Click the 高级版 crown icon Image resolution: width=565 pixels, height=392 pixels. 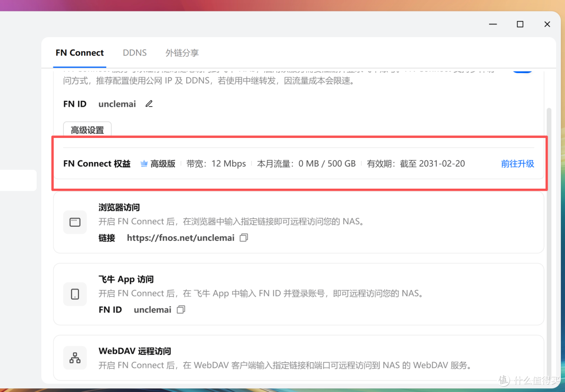pyautogui.click(x=144, y=164)
